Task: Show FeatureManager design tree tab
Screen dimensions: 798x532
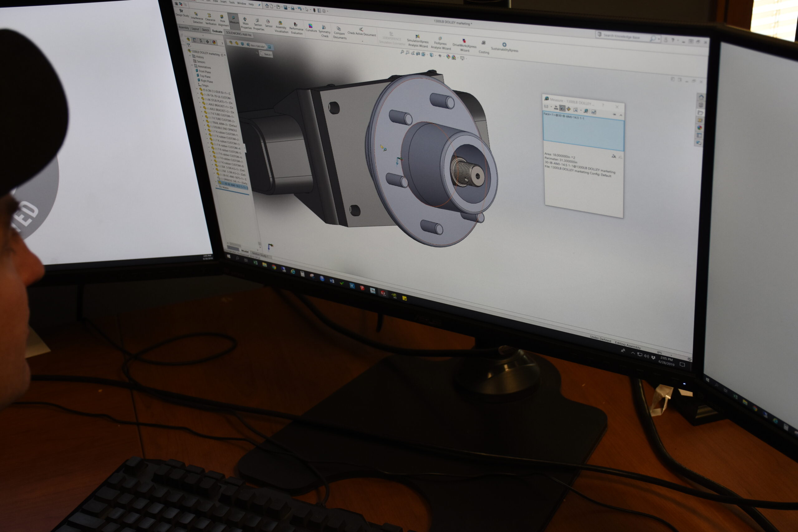Action: coord(189,39)
